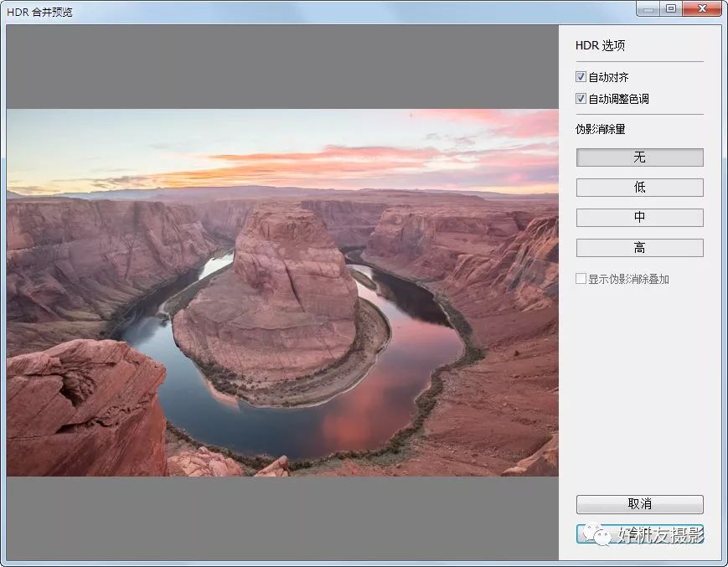
Task: Click the gray area above the preview image
Action: click(x=281, y=67)
